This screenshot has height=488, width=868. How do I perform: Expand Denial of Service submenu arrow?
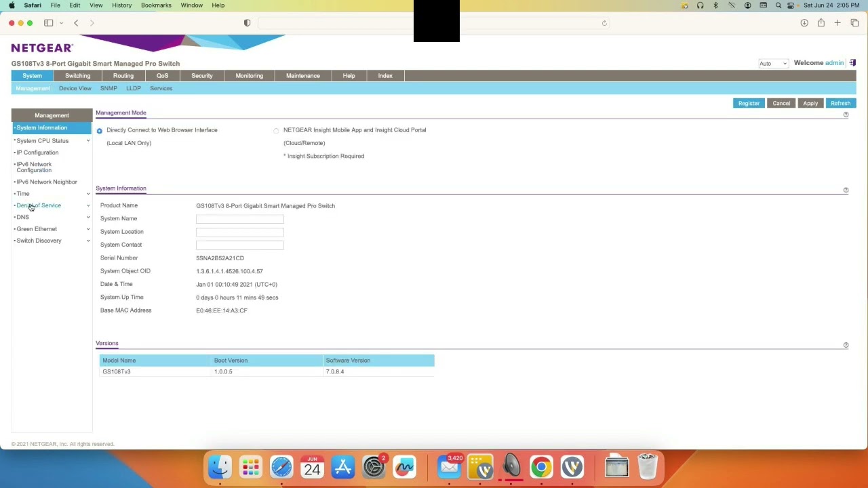point(88,205)
